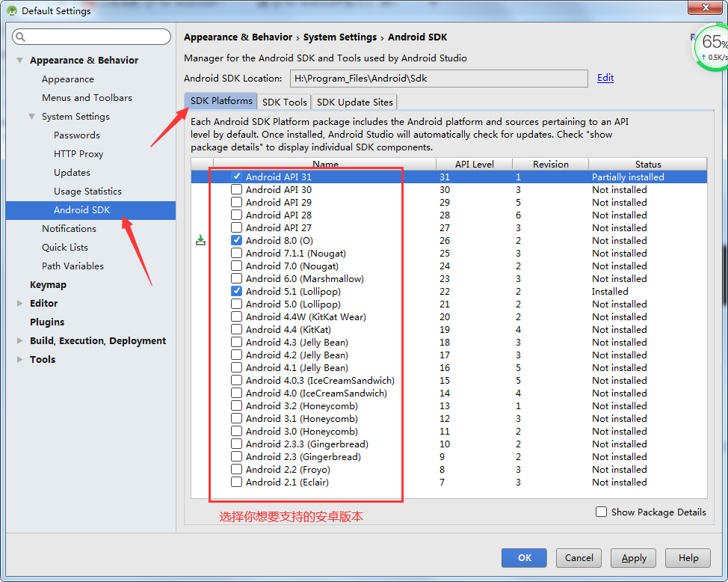Click System Settings in the breadcrumb

click(340, 37)
